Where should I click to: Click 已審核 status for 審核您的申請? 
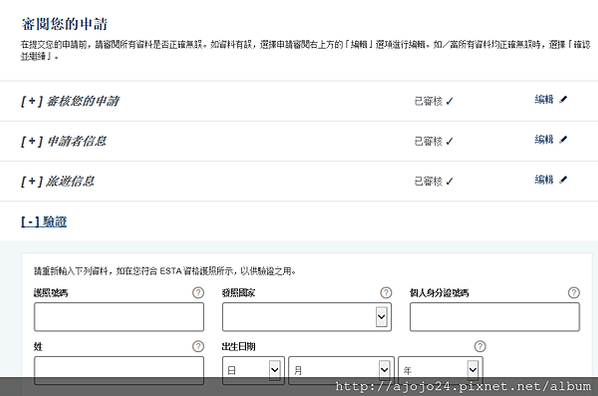click(434, 101)
